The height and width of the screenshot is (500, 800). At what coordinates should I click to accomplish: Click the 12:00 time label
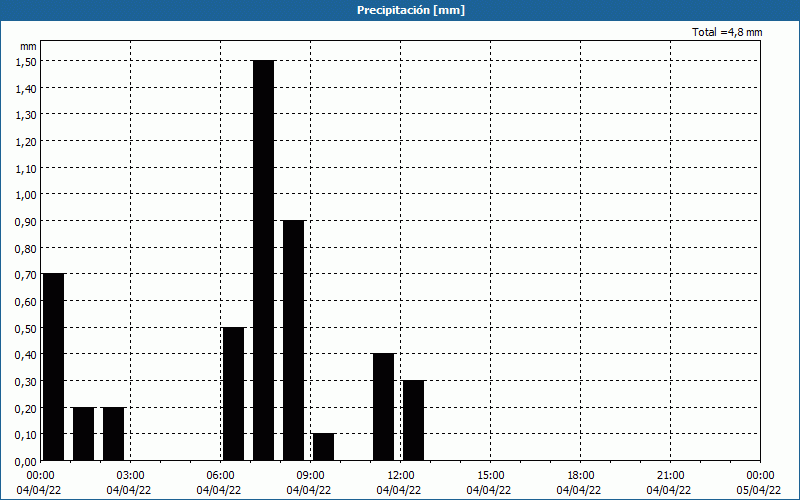(x=401, y=476)
